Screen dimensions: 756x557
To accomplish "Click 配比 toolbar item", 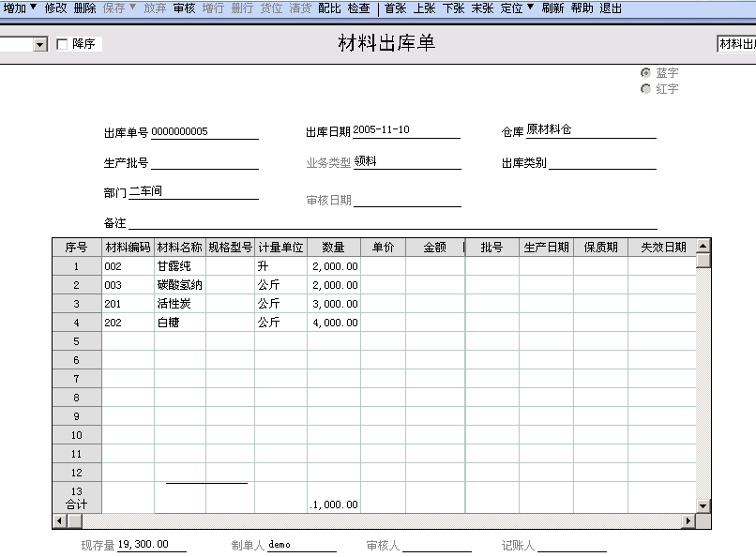I will [x=329, y=8].
